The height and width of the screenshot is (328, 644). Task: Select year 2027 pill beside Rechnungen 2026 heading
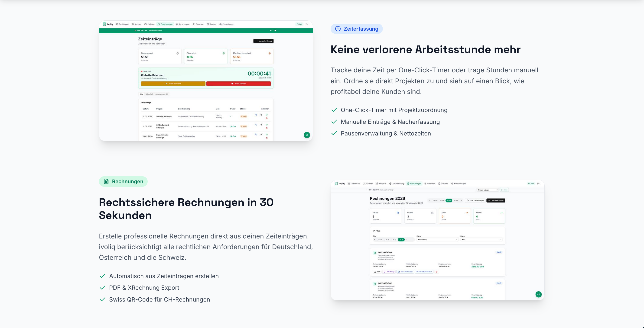tap(456, 200)
